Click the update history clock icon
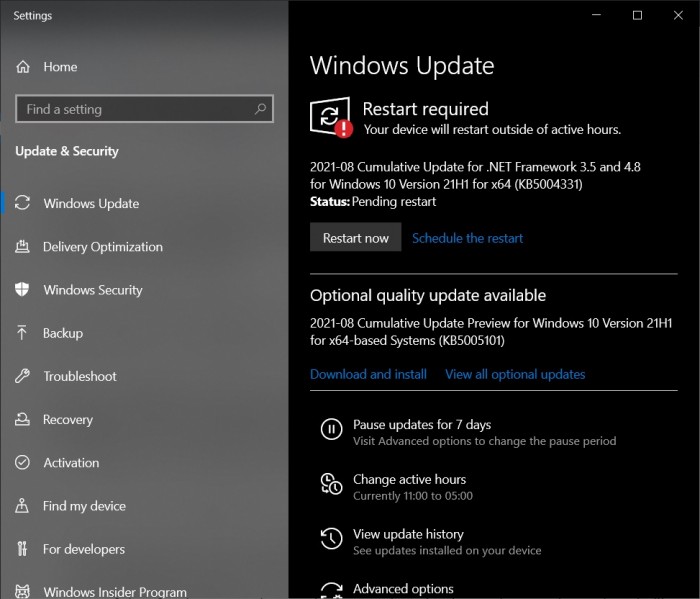 331,539
